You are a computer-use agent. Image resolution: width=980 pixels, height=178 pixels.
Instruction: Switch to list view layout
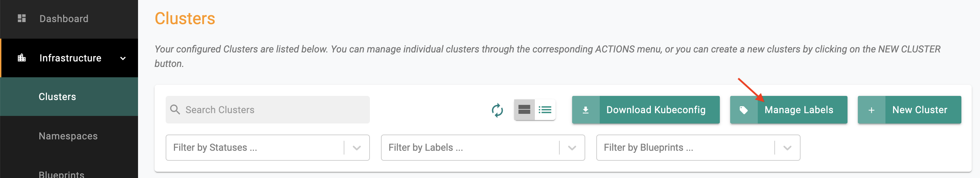coord(545,110)
